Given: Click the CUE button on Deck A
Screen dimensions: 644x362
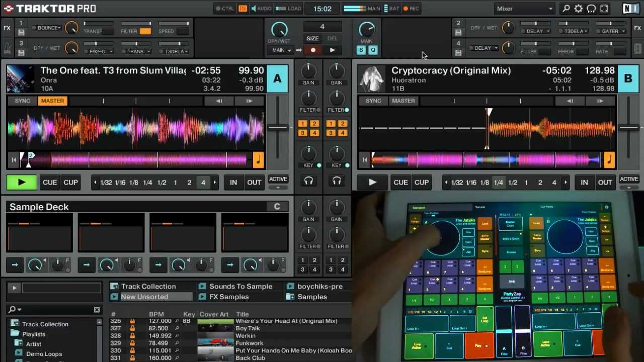Looking at the screenshot, I should click(50, 183).
